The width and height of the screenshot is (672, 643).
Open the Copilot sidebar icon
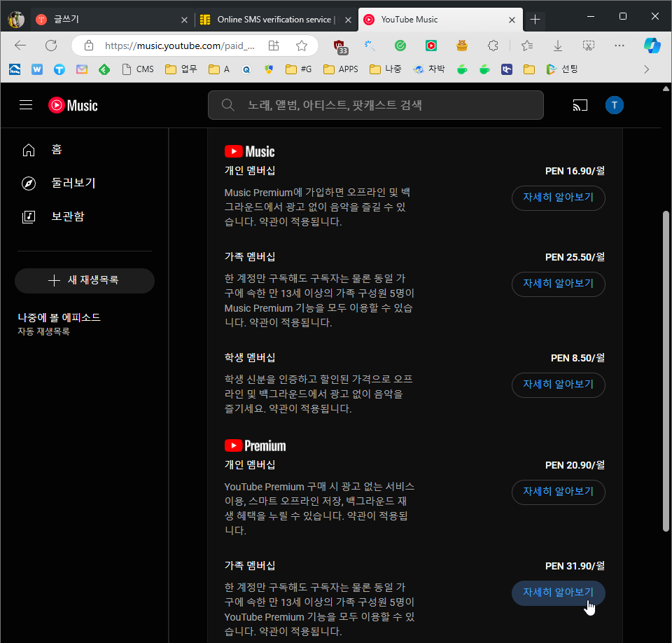click(x=652, y=46)
